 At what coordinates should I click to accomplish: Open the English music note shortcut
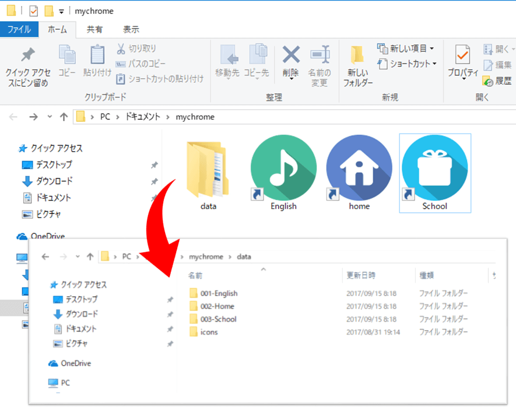283,171
